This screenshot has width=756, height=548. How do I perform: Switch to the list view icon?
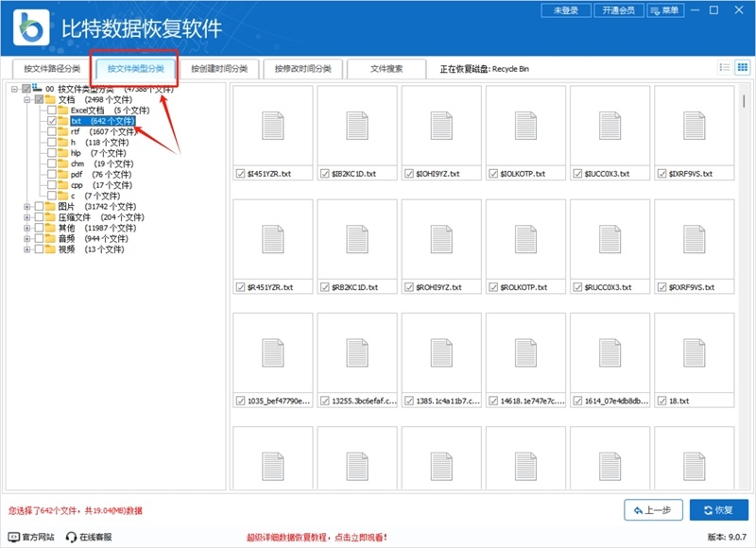[725, 68]
